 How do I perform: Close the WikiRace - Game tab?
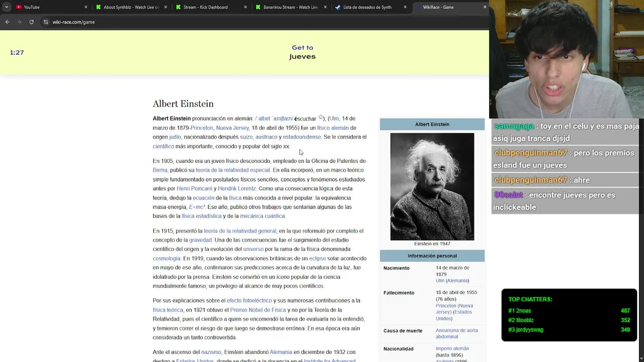485,7
